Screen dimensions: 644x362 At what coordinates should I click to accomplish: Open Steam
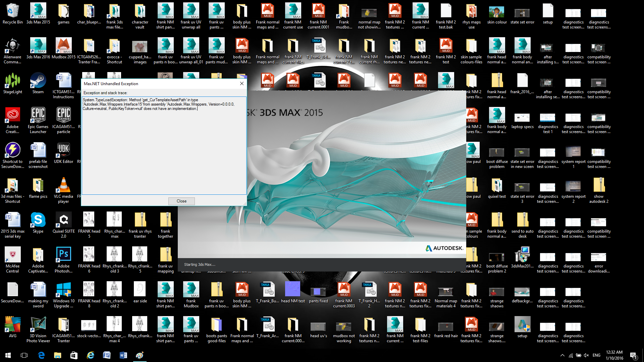38,82
